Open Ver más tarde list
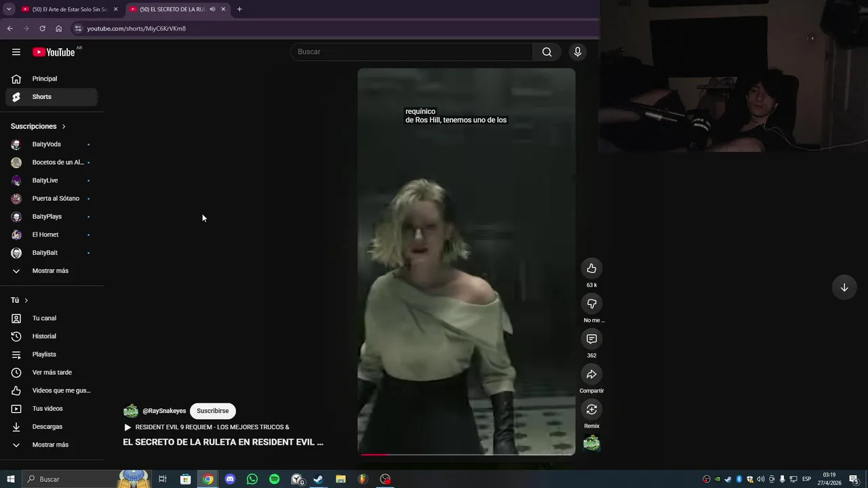The width and height of the screenshot is (868, 488). point(52,373)
